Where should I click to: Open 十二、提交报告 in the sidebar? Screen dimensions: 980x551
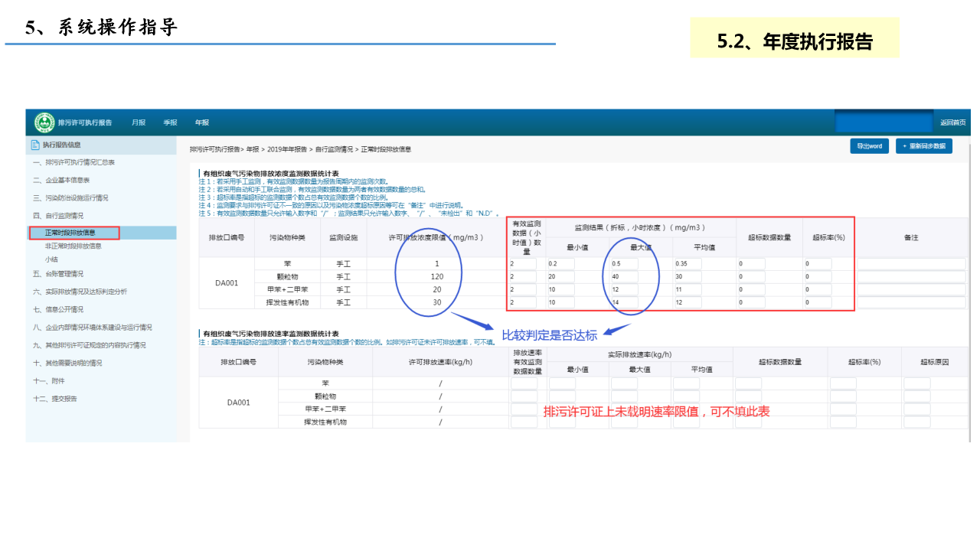[x=55, y=399]
